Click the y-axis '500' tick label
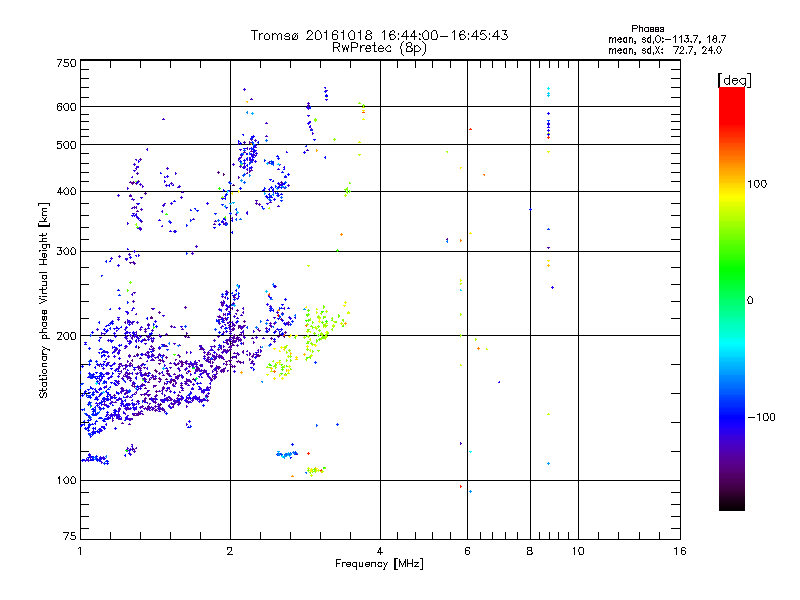The height and width of the screenshot is (600, 800). point(66,145)
